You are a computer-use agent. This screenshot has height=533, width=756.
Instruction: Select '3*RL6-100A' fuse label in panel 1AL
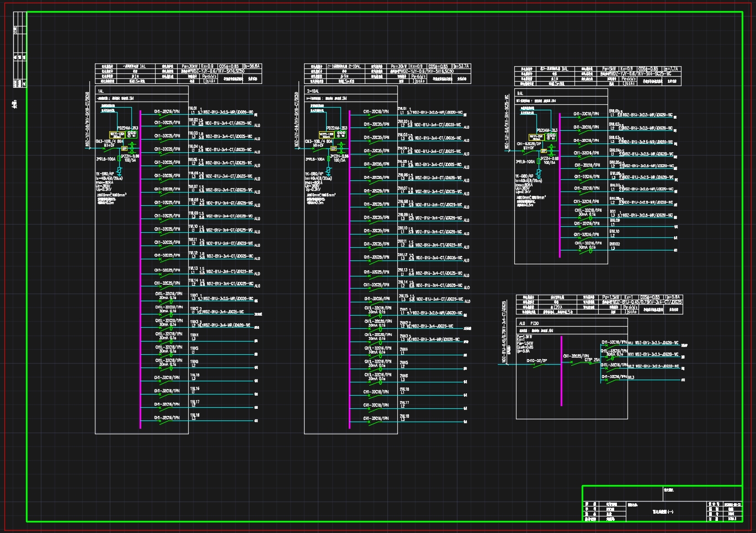106,159
